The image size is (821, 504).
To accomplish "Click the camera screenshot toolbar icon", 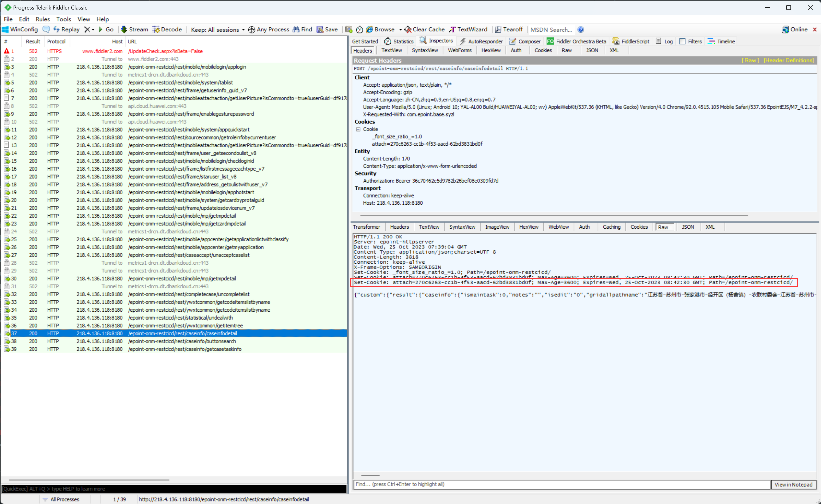I will click(348, 29).
